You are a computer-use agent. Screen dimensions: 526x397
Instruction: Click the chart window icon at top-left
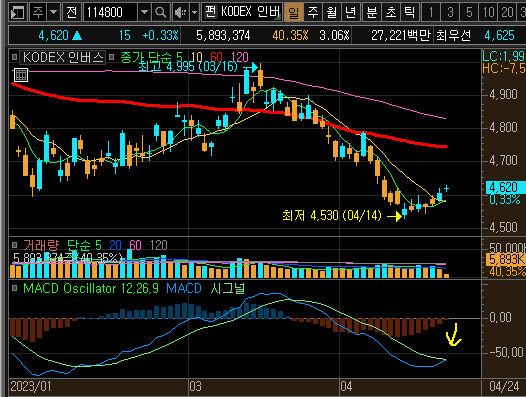[17, 13]
